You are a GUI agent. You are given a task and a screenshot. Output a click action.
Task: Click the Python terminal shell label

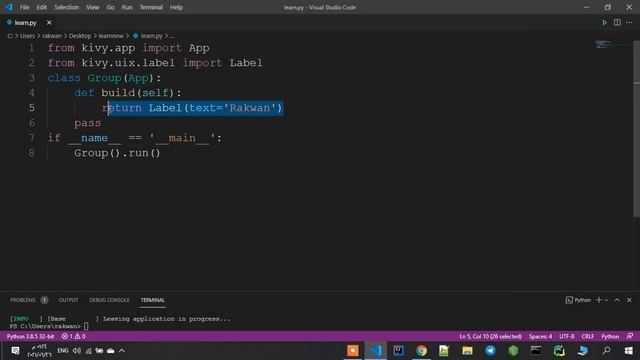point(578,300)
